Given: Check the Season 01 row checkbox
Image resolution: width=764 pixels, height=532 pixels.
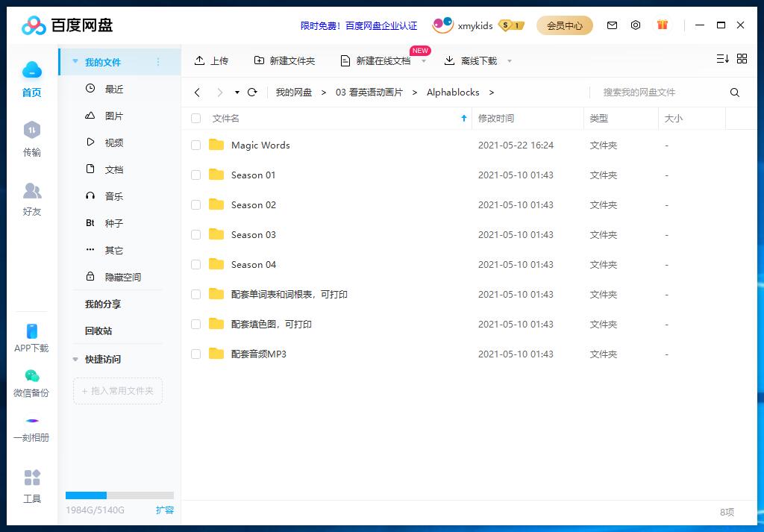Looking at the screenshot, I should coord(196,175).
